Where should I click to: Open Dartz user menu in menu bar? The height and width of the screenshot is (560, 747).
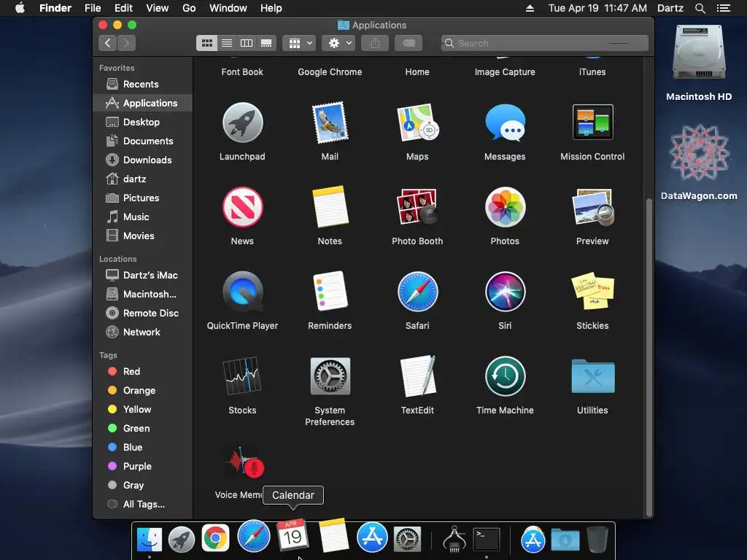pyautogui.click(x=670, y=8)
